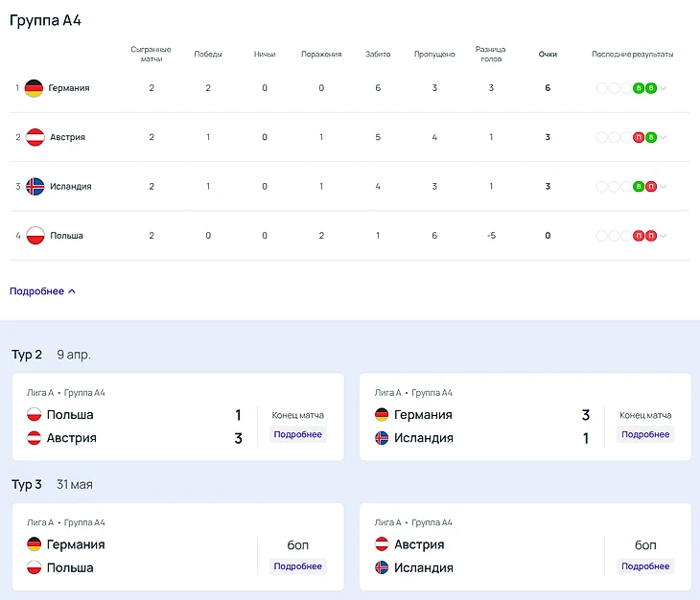Expand Poland's recent results chevron
Screen dimensions: 700x600
[664, 235]
